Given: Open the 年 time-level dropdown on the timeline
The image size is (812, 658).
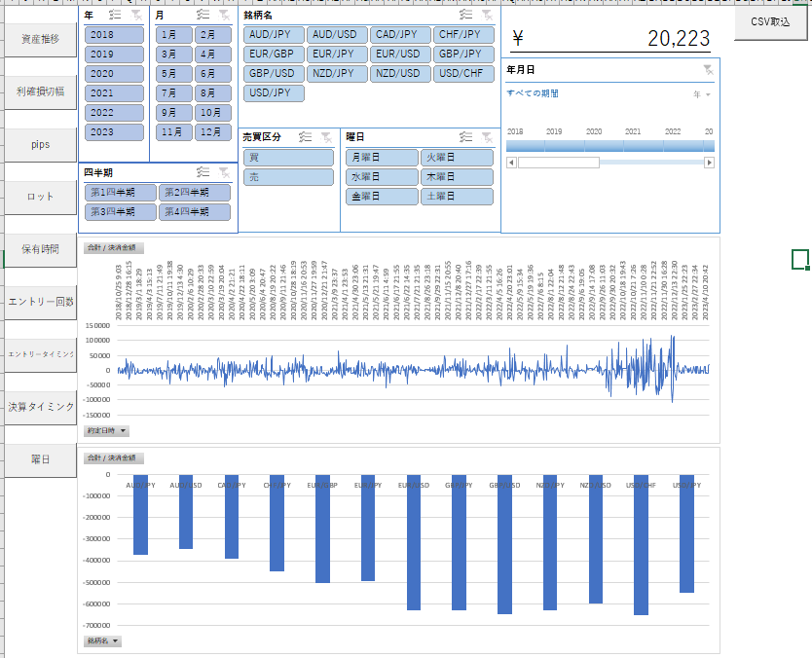Looking at the screenshot, I should [x=702, y=94].
